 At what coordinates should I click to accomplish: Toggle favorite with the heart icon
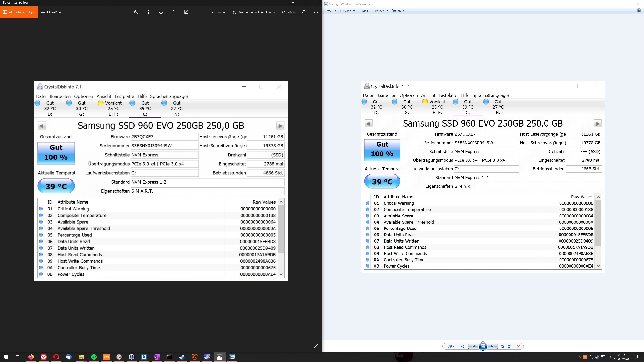point(161,12)
